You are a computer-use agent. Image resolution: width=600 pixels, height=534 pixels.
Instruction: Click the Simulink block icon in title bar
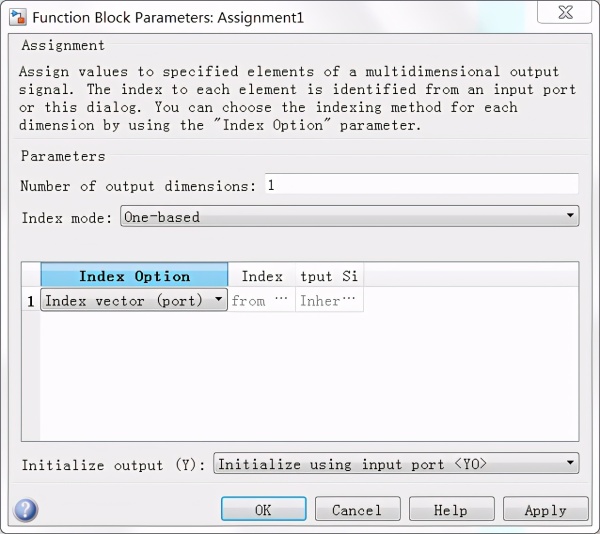[18, 17]
